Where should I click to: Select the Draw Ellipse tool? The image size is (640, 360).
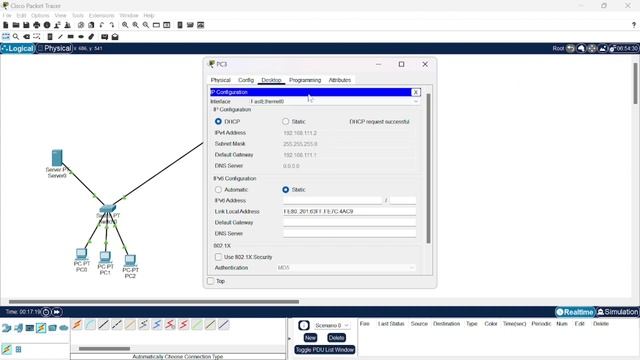(81, 37)
